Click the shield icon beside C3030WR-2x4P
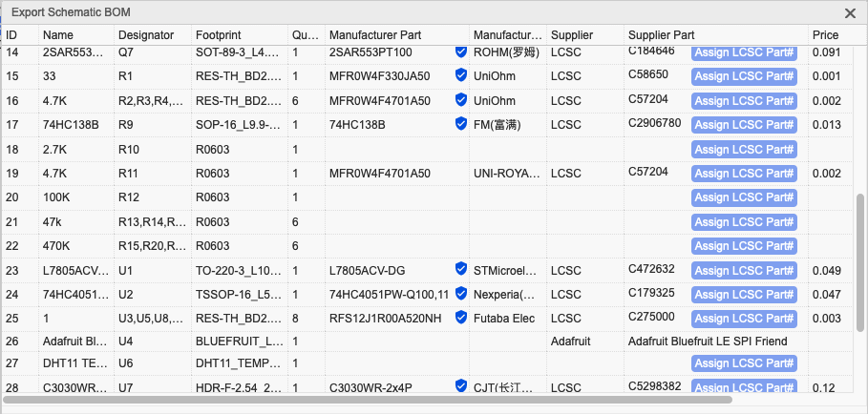The width and height of the screenshot is (868, 414). tap(460, 385)
